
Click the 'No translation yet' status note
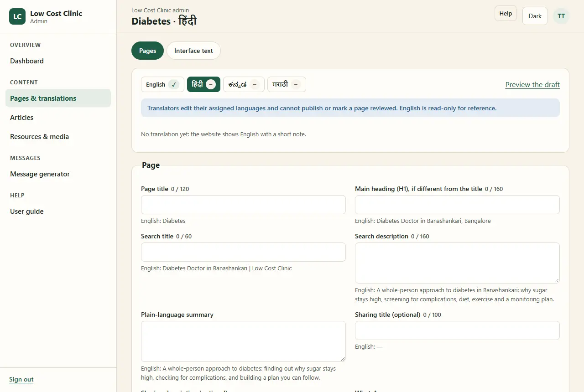point(224,134)
